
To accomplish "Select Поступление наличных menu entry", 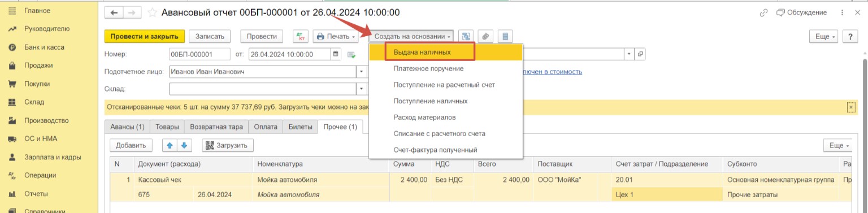I will (x=446, y=101).
